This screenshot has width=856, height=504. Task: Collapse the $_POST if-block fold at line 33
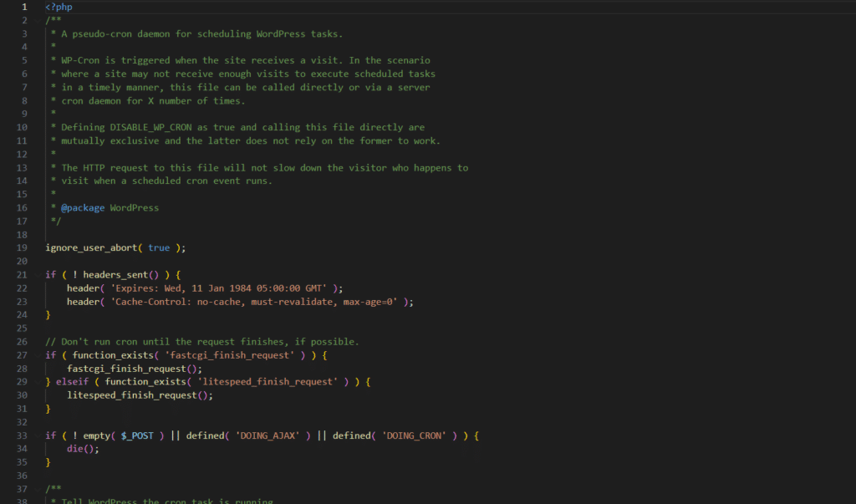[38, 435]
